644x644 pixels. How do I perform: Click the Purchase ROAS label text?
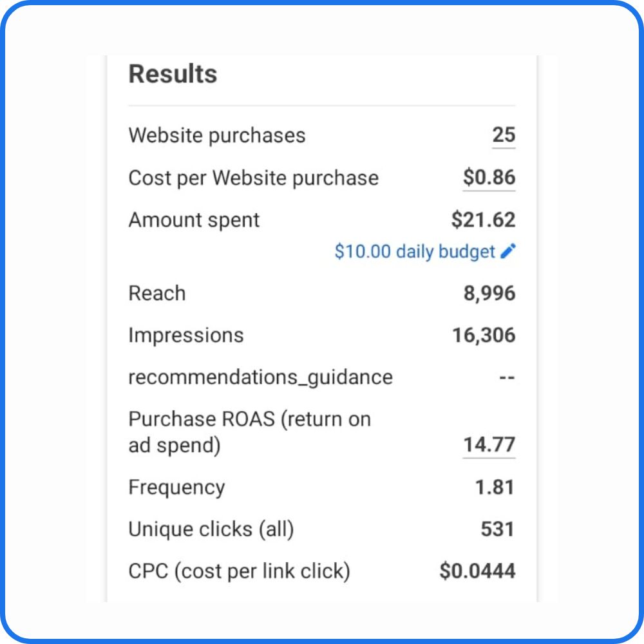click(250, 432)
